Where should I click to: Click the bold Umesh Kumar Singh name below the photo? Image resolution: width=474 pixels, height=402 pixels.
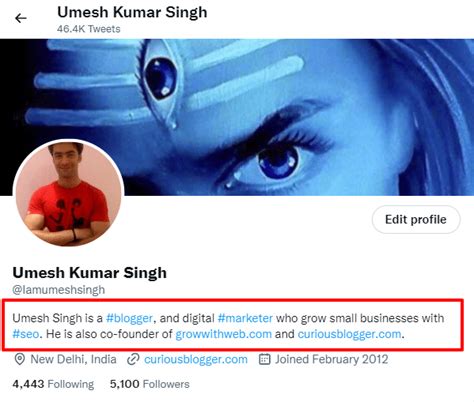pyautogui.click(x=89, y=273)
